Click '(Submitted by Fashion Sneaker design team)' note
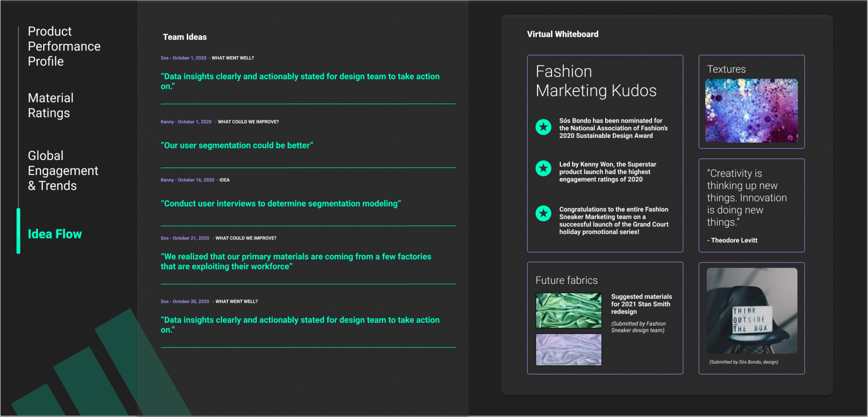 coord(638,327)
